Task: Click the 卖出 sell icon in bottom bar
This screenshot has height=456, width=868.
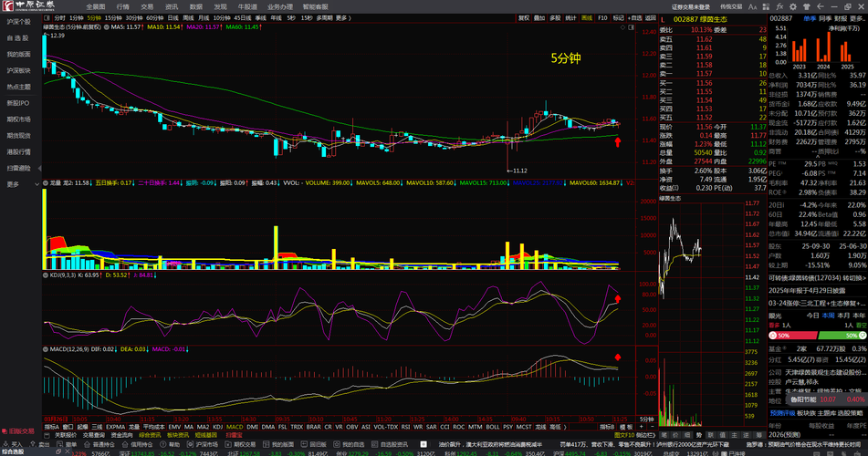Action: [x=33, y=444]
